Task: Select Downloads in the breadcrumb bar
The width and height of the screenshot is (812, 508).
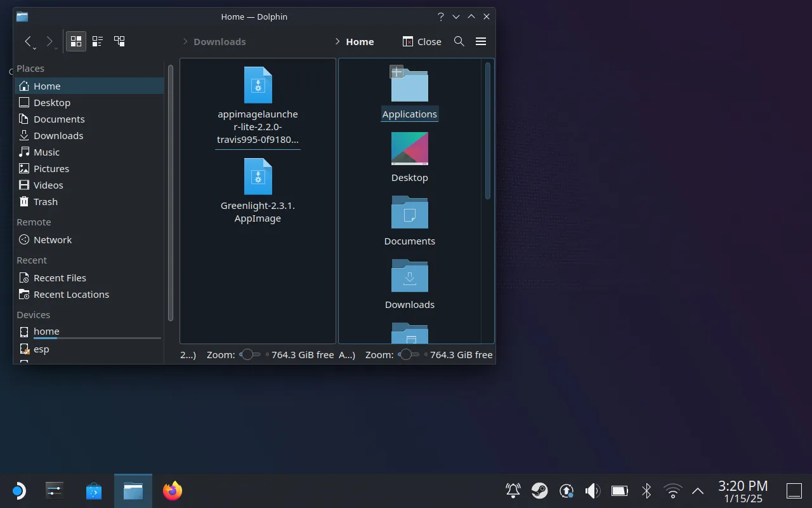Action: click(219, 41)
